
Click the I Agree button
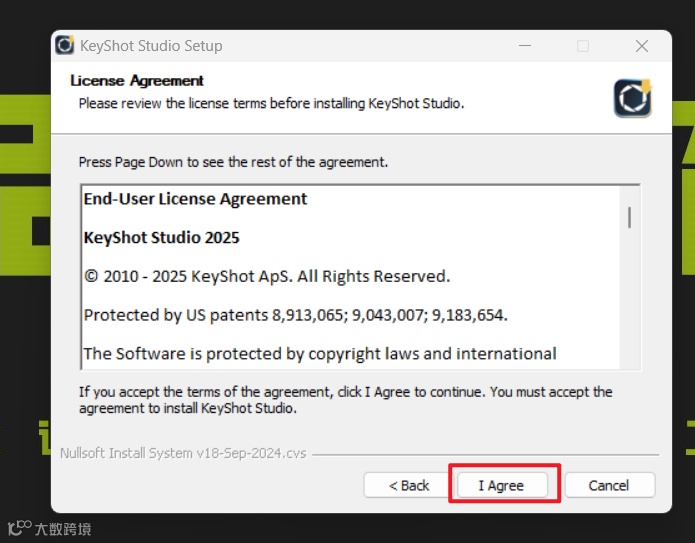(x=502, y=485)
